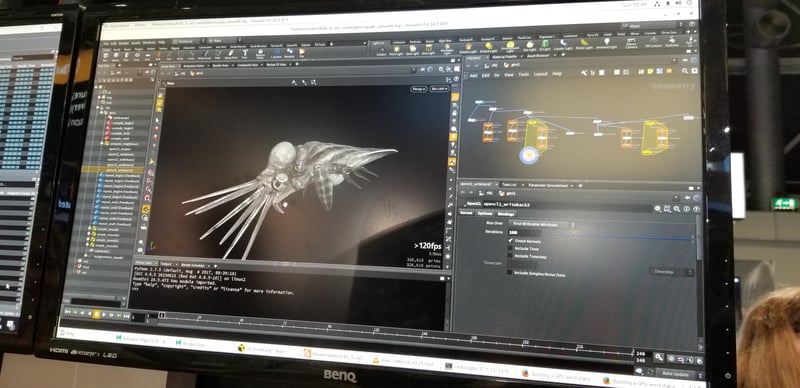Click the parameter search magnifier icon
The height and width of the screenshot is (388, 800).
point(677,209)
